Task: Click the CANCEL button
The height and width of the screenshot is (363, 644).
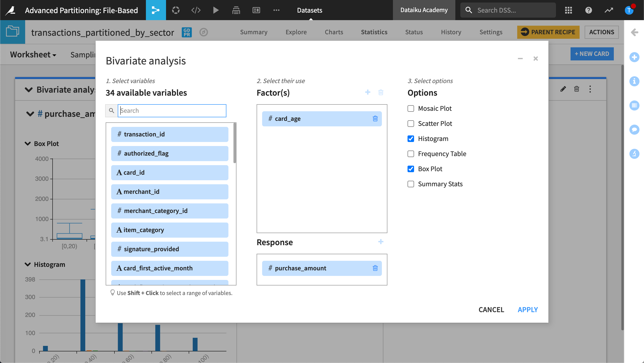Action: coord(491,309)
